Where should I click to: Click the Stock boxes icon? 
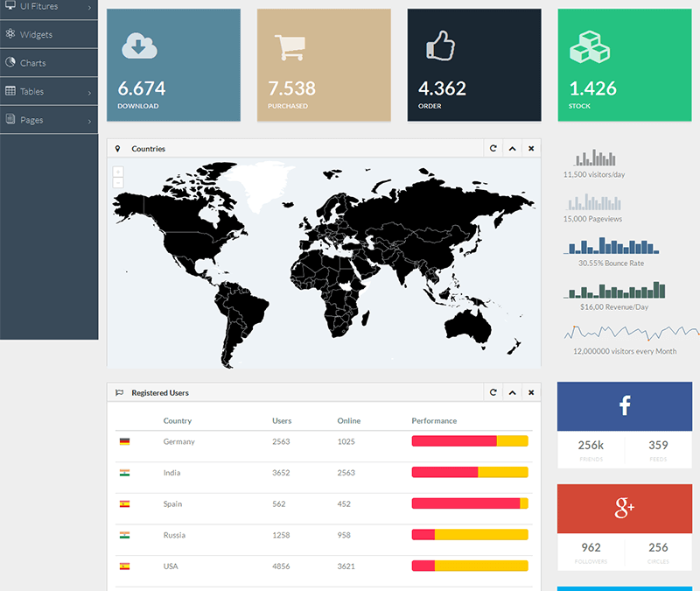tap(589, 46)
